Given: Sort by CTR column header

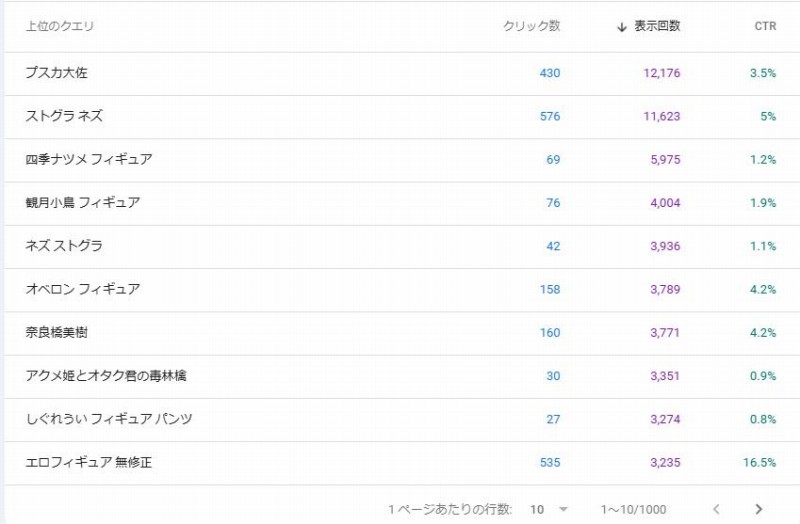Looking at the screenshot, I should click(765, 27).
